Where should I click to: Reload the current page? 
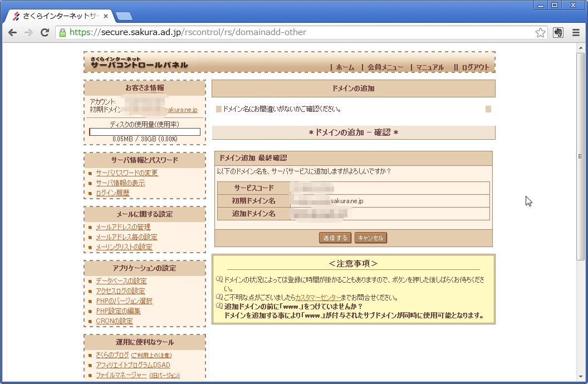pyautogui.click(x=45, y=33)
